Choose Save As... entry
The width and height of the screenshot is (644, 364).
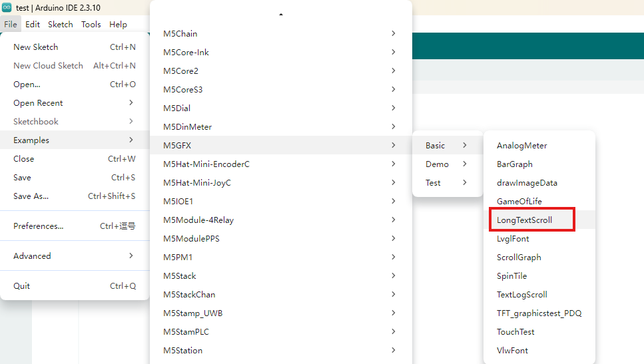(x=75, y=196)
